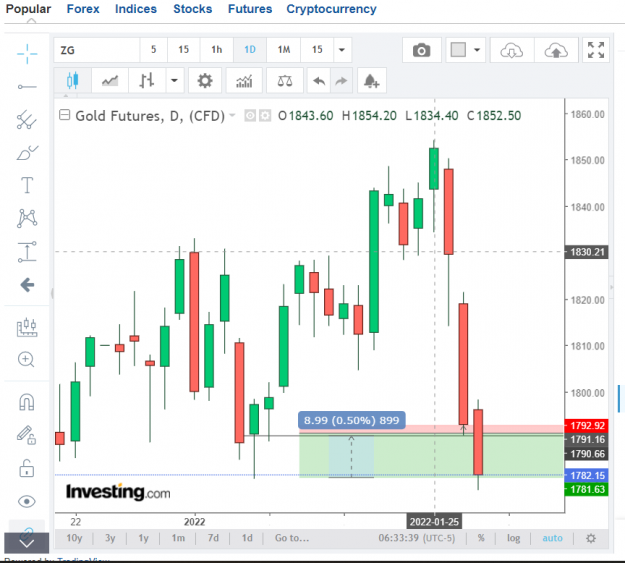
Task: Select the crosshair cursor tool
Action: click(27, 54)
